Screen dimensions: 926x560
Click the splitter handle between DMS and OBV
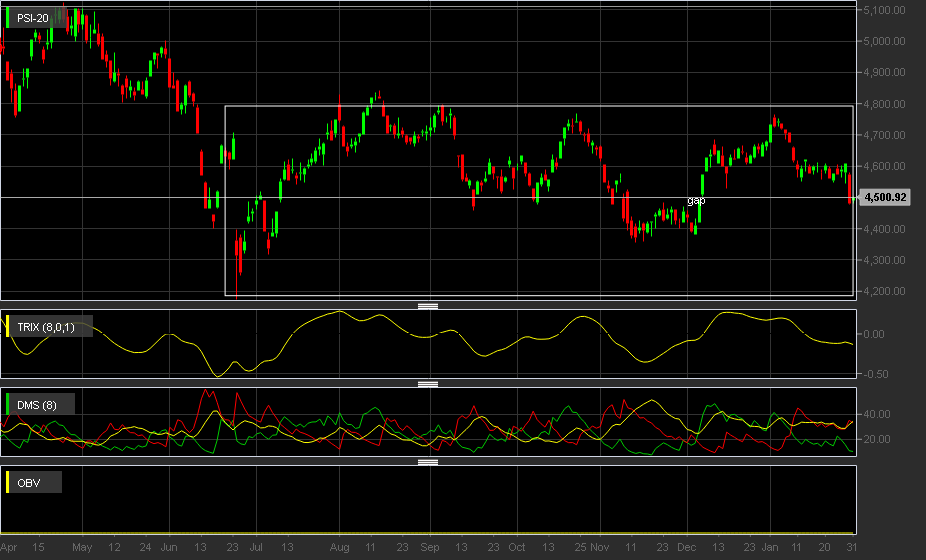(428, 462)
